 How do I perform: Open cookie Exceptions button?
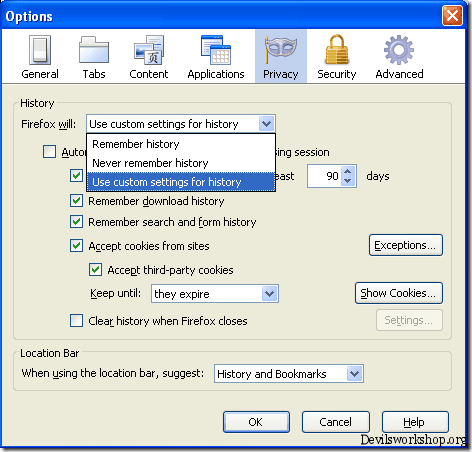click(x=406, y=245)
